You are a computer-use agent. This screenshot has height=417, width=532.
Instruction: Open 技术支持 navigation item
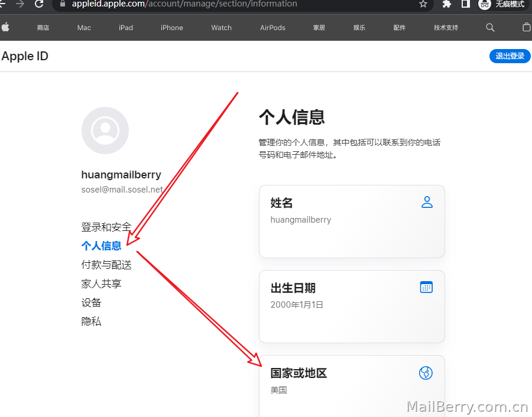click(x=446, y=28)
